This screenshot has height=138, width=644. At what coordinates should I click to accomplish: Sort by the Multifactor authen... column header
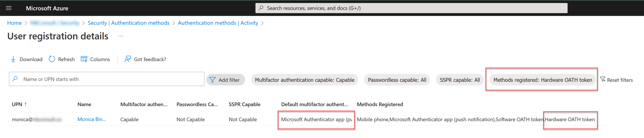coord(144,104)
